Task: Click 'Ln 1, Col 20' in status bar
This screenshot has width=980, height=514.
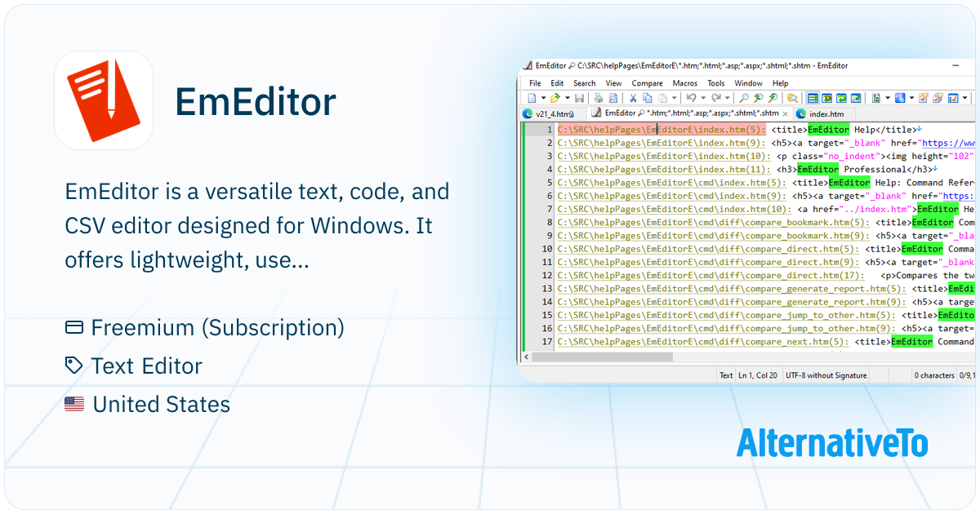Action: pyautogui.click(x=758, y=375)
